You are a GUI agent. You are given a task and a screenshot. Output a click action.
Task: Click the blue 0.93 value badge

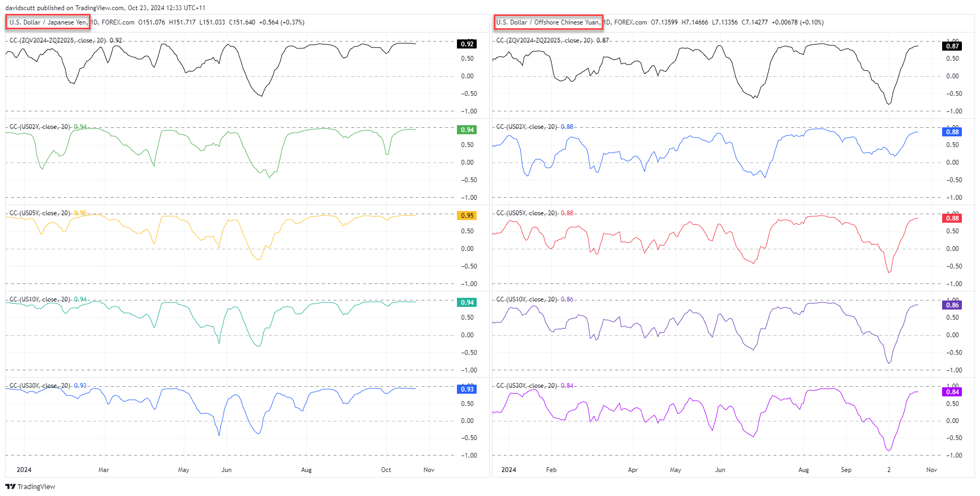click(467, 389)
